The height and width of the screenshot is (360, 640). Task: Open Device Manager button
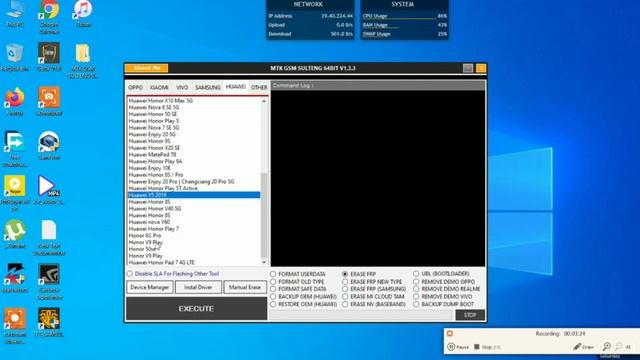pos(149,287)
